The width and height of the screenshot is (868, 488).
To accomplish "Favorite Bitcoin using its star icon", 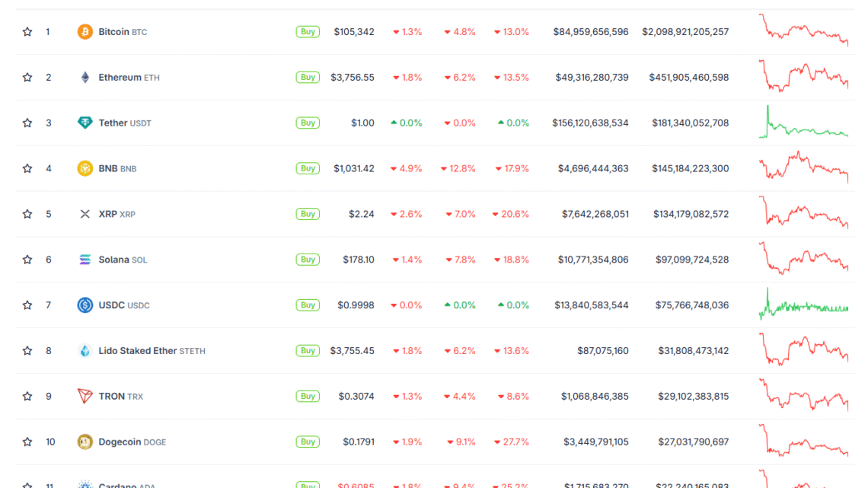I will pyautogui.click(x=27, y=32).
